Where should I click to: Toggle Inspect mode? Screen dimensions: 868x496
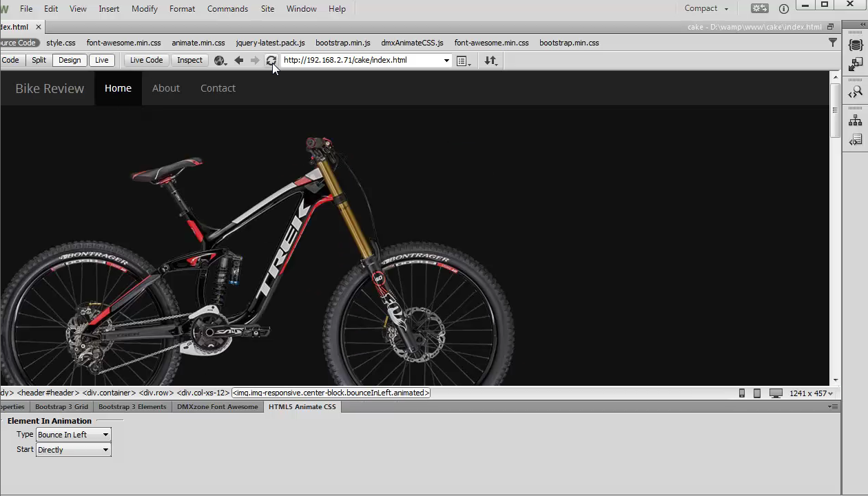[189, 60]
